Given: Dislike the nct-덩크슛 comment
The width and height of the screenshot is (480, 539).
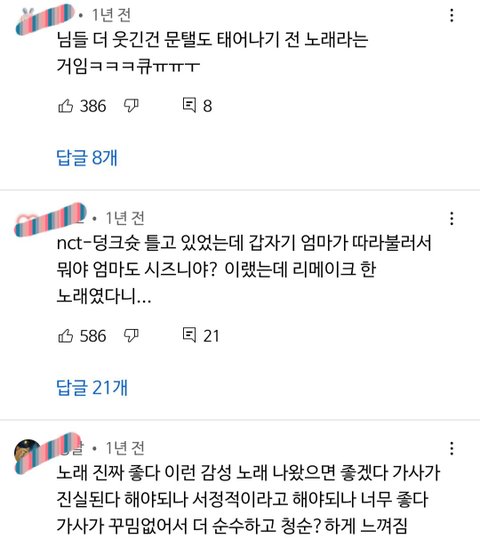Looking at the screenshot, I should pos(131,336).
